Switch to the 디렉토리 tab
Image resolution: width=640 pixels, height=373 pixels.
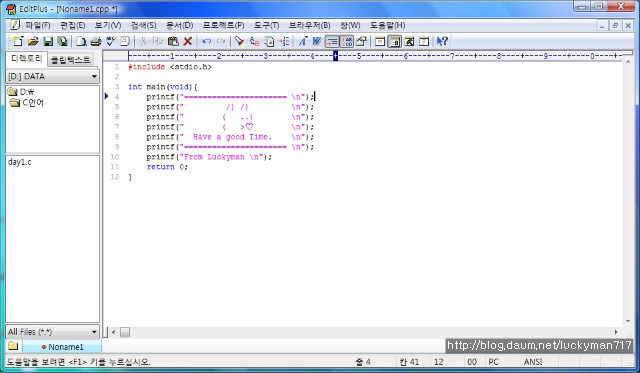[26, 59]
